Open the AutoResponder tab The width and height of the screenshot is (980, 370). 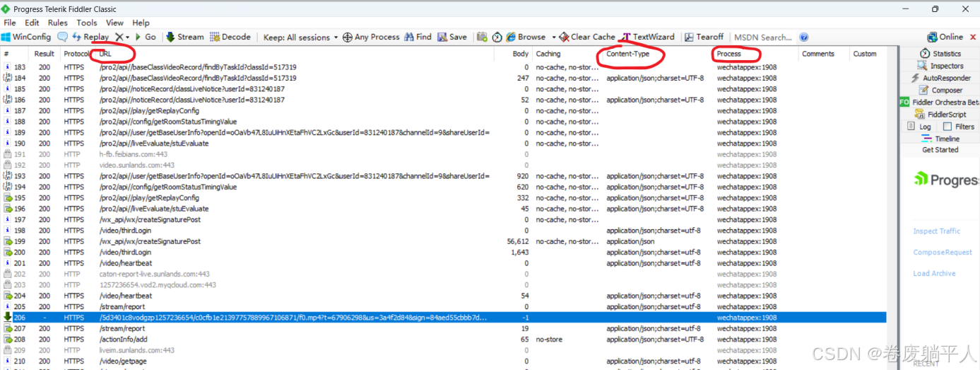(940, 78)
